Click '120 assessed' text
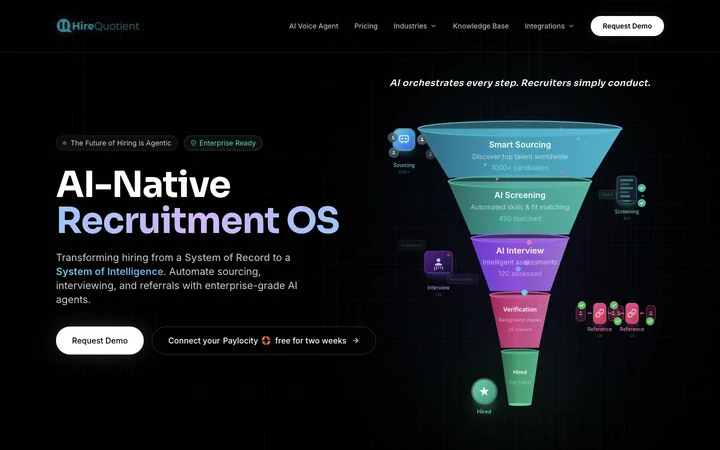The height and width of the screenshot is (450, 720). (520, 274)
